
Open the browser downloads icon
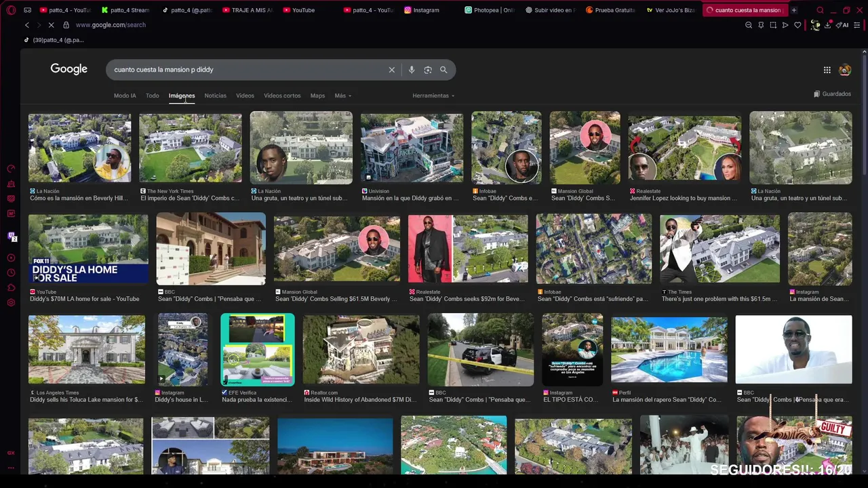tap(827, 25)
